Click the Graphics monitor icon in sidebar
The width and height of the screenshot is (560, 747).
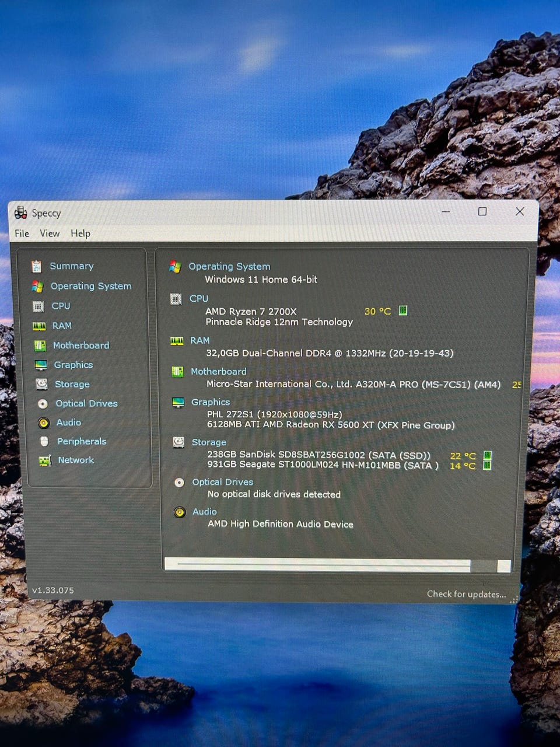(41, 365)
